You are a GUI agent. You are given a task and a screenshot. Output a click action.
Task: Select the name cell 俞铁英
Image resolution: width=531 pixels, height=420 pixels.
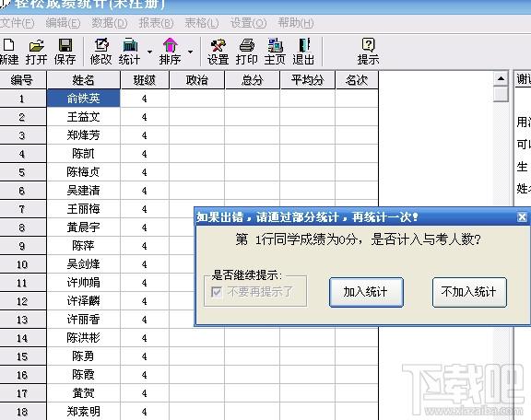point(83,99)
